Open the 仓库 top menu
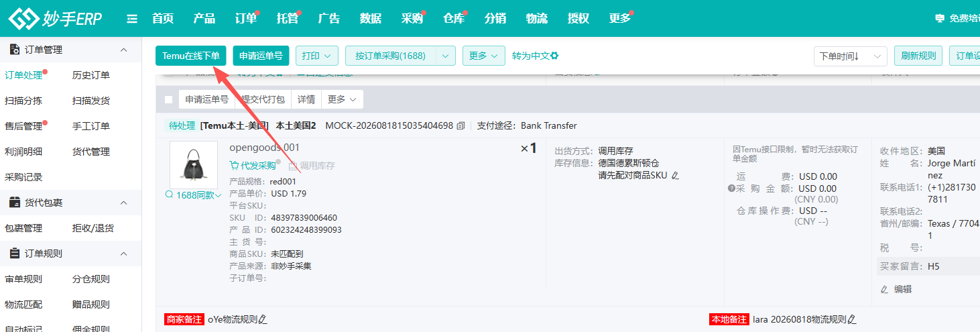980x332 pixels. pyautogui.click(x=454, y=19)
